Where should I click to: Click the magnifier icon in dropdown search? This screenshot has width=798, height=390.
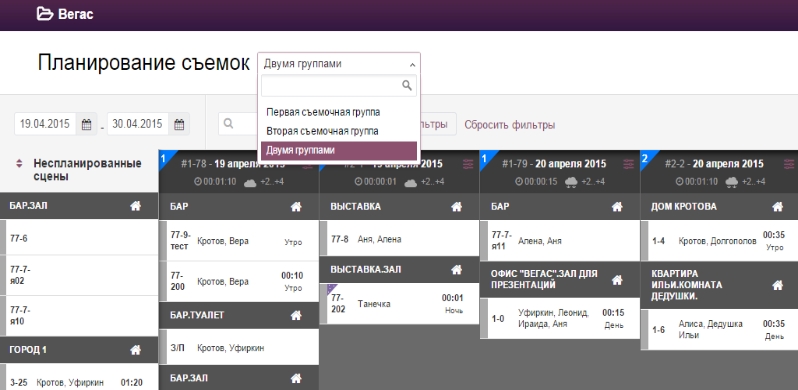(407, 86)
